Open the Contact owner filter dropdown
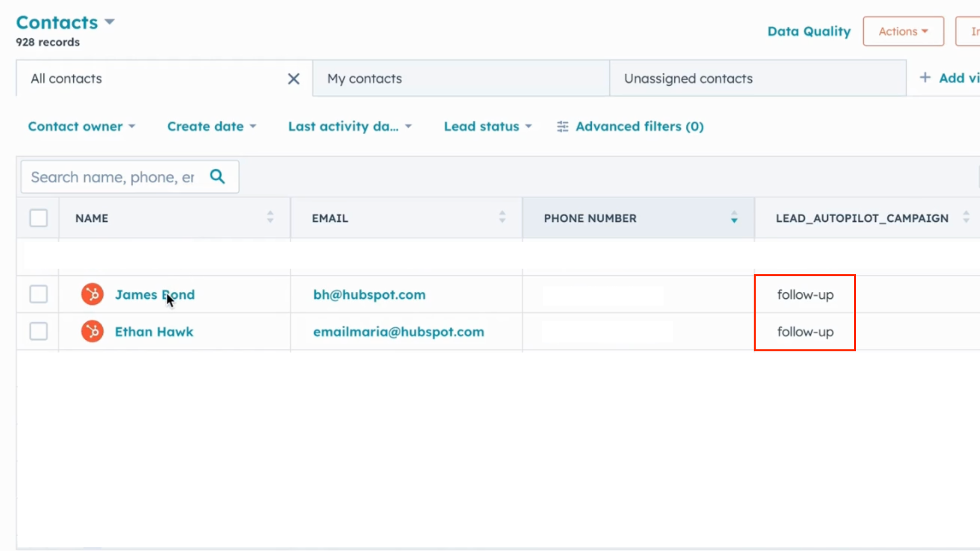The image size is (980, 551). (x=81, y=127)
